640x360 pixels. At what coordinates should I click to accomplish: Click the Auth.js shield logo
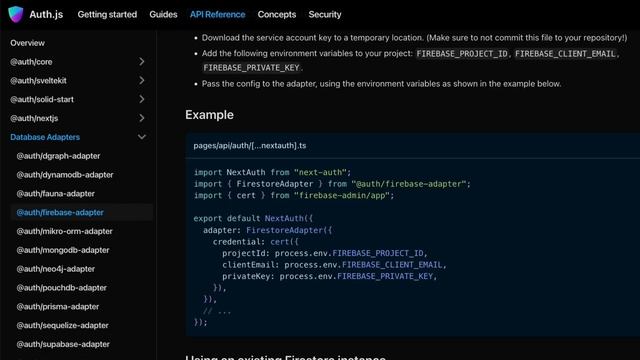(16, 14)
